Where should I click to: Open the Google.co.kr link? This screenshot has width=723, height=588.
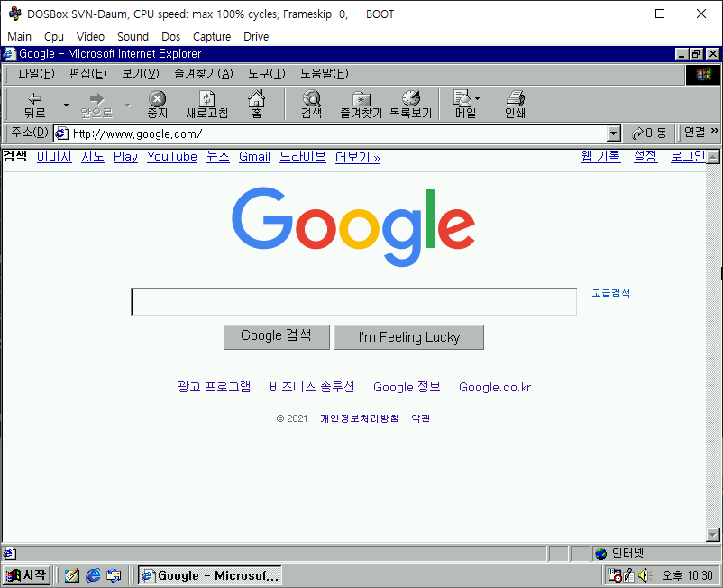(x=495, y=388)
